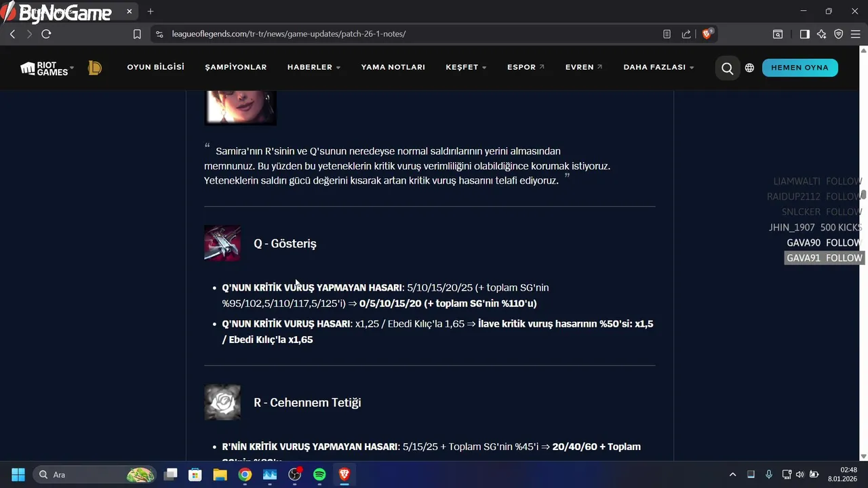
Task: Open the EVREN external link
Action: [584, 67]
